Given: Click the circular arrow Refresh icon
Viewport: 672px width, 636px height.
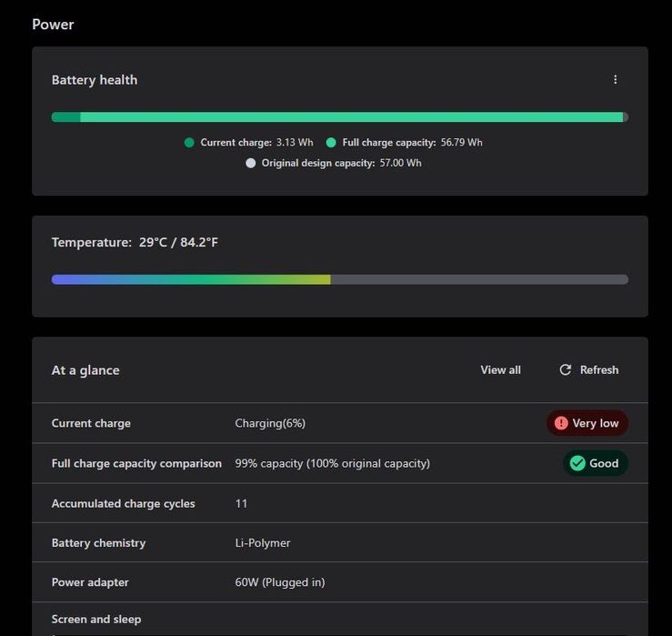Looking at the screenshot, I should 566,369.
